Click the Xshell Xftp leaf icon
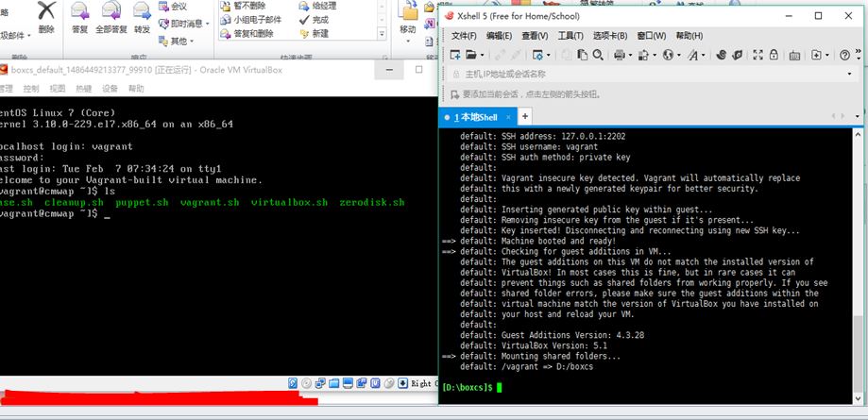The image size is (868, 420). [737, 55]
